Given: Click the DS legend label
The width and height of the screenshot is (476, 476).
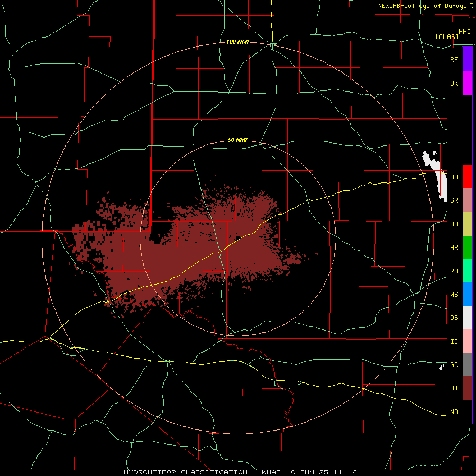Looking at the screenshot, I should point(454,318).
